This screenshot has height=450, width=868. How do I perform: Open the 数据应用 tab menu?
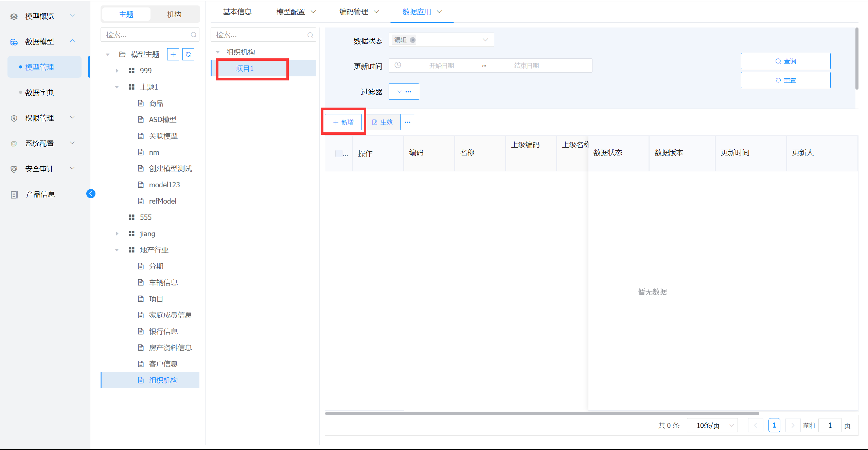[x=422, y=12]
